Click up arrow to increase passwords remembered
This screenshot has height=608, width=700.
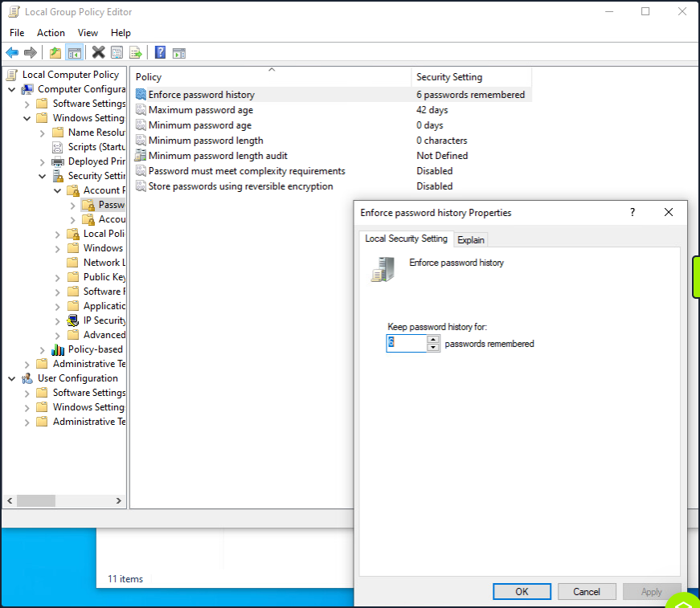433,339
